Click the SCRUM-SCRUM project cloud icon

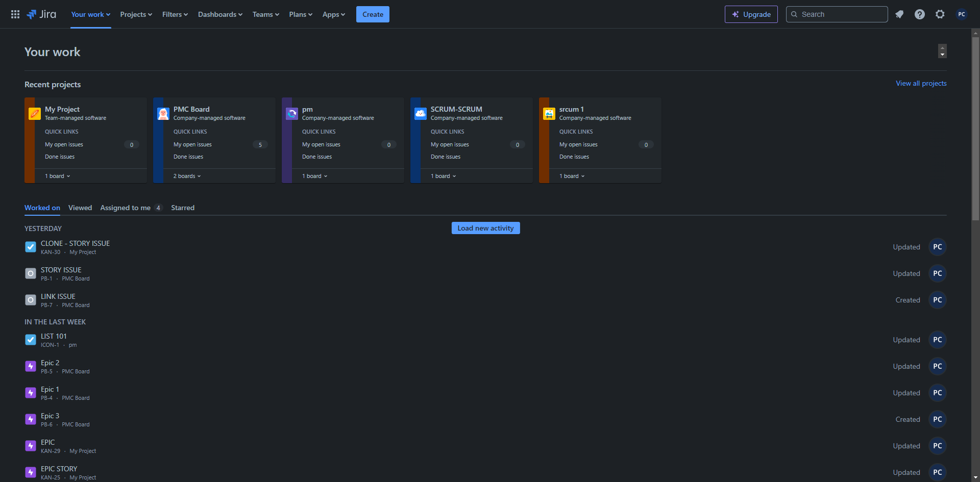[421, 114]
